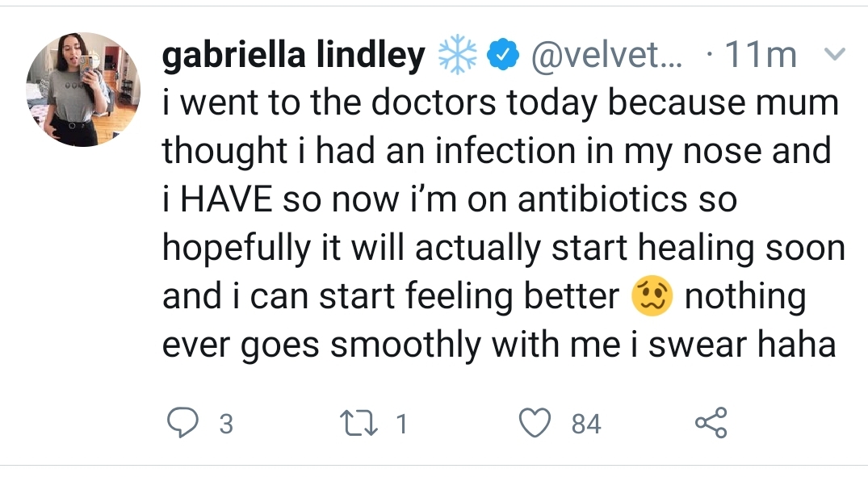Viewport: 868px width, 477px height.
Task: Click 'swear haha' at the tweet's end
Action: pos(742,344)
